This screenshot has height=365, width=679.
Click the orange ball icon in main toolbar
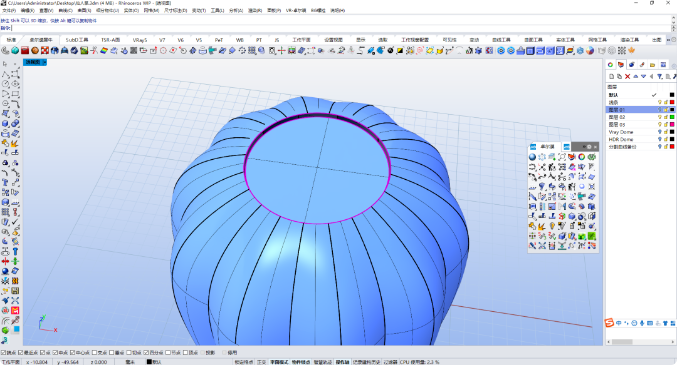pyautogui.click(x=35, y=51)
